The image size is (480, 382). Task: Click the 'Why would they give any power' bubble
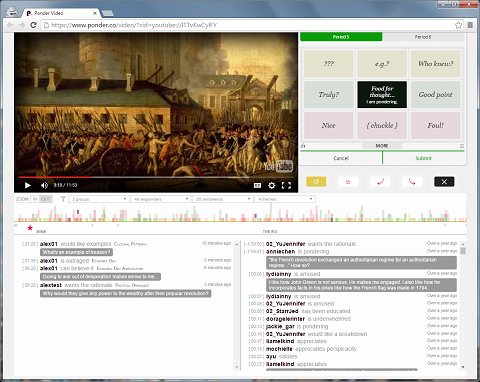tap(126, 293)
